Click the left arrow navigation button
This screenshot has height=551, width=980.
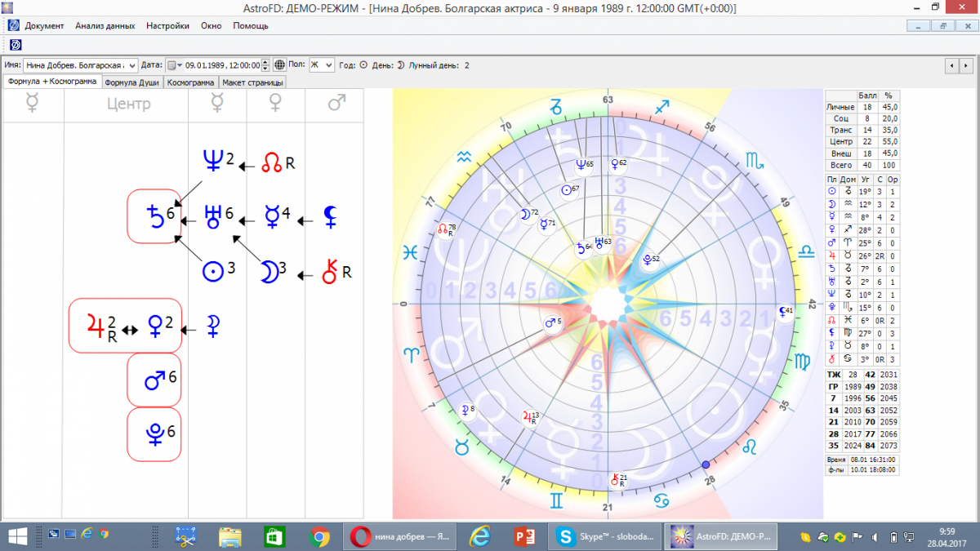click(952, 65)
